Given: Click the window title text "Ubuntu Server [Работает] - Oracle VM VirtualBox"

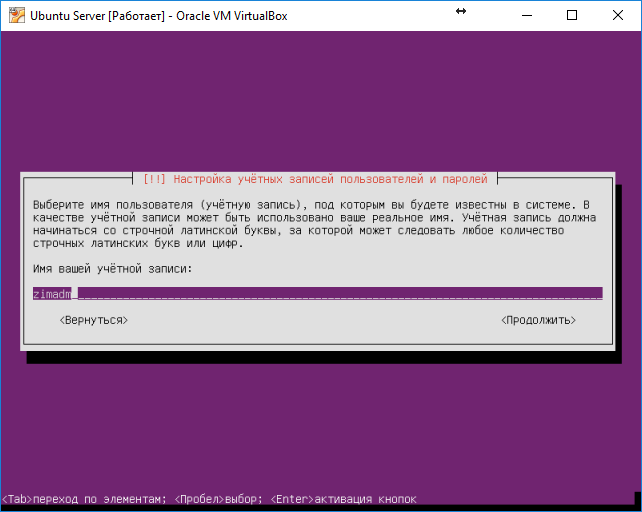Looking at the screenshot, I should [x=159, y=16].
